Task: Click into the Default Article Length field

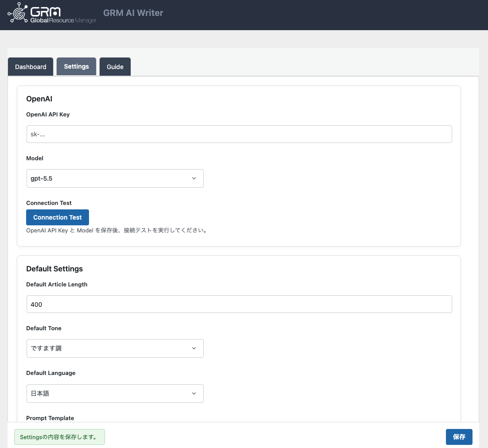Action: [239, 304]
